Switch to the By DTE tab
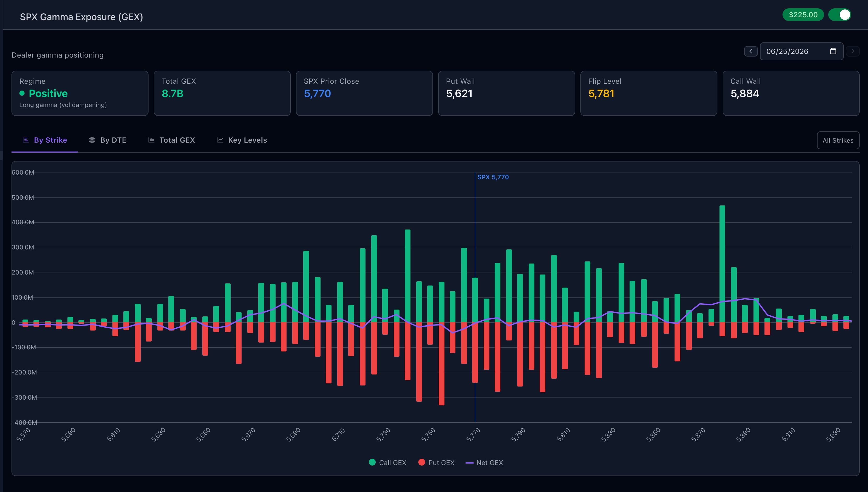The height and width of the screenshot is (492, 868). pyautogui.click(x=107, y=140)
